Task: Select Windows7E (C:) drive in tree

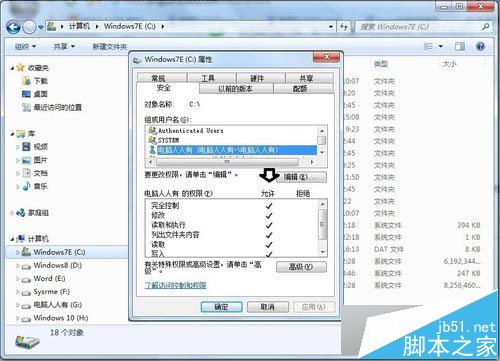Action: 59,252
